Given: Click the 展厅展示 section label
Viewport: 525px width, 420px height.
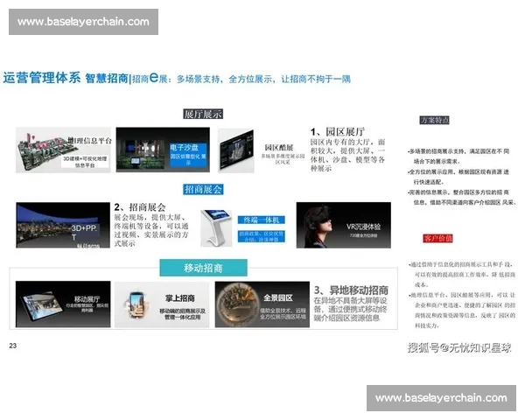Looking at the screenshot, I should 203,114.
